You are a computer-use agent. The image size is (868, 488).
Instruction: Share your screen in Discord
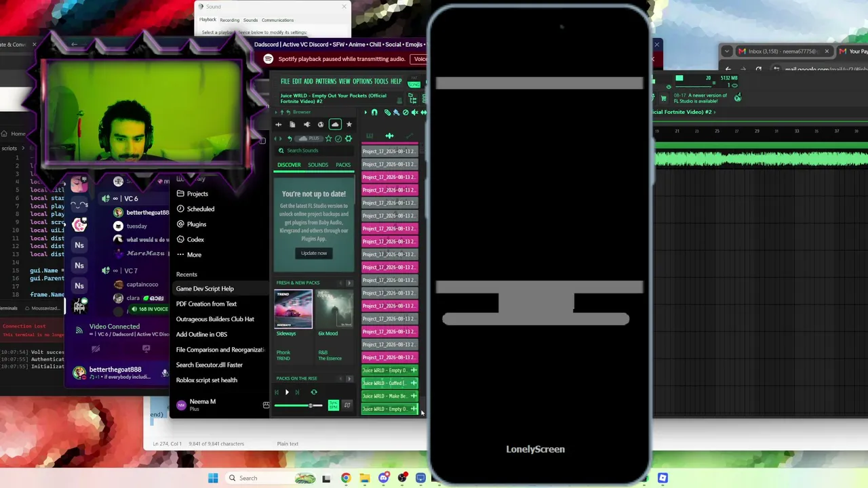point(146,349)
